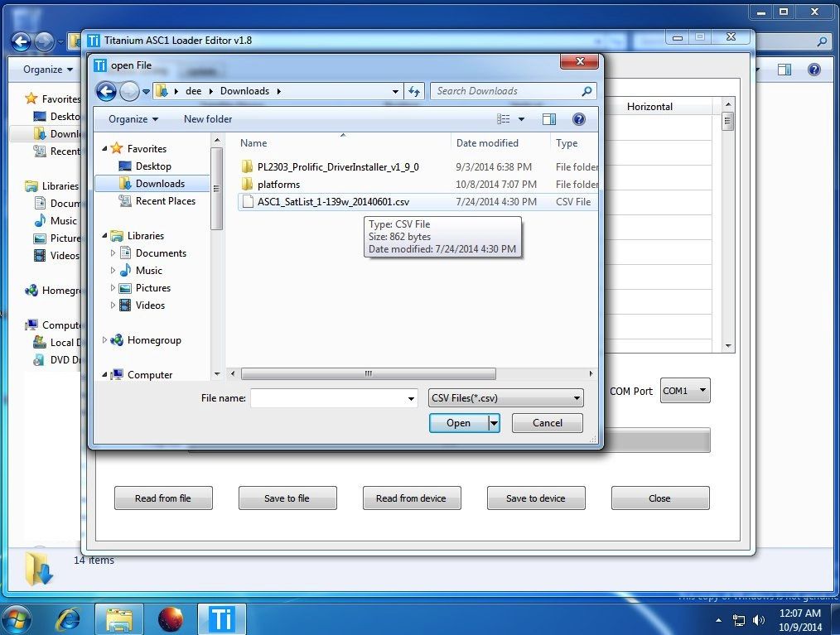
Task: Open the CSV Files(*.csv) file type dropdown
Action: click(x=505, y=398)
